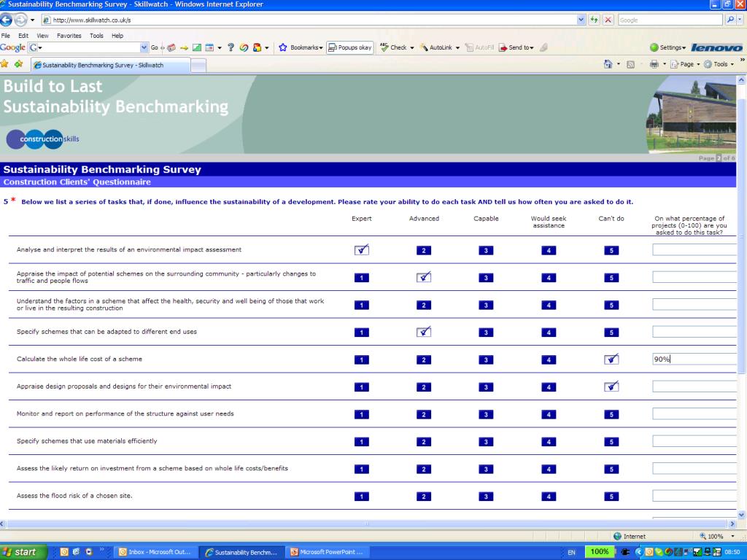Uncheck Expert for Analyse environmental impact assessment
Viewport: 747px width, 560px height.
point(362,250)
